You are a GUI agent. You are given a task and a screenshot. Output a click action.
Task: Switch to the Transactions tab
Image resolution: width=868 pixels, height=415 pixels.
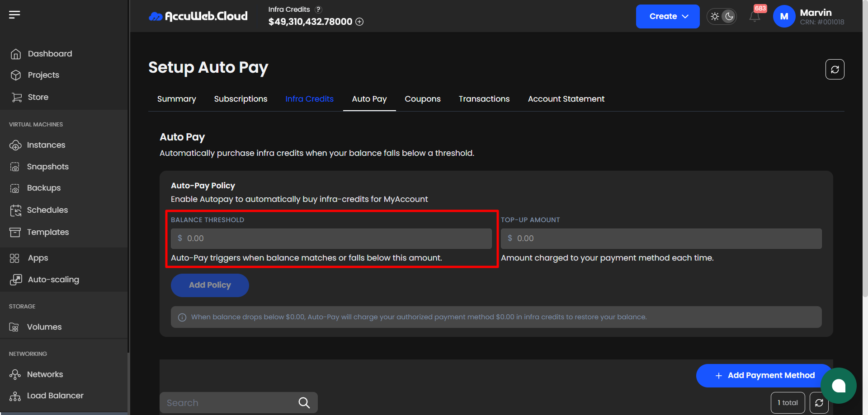click(484, 99)
